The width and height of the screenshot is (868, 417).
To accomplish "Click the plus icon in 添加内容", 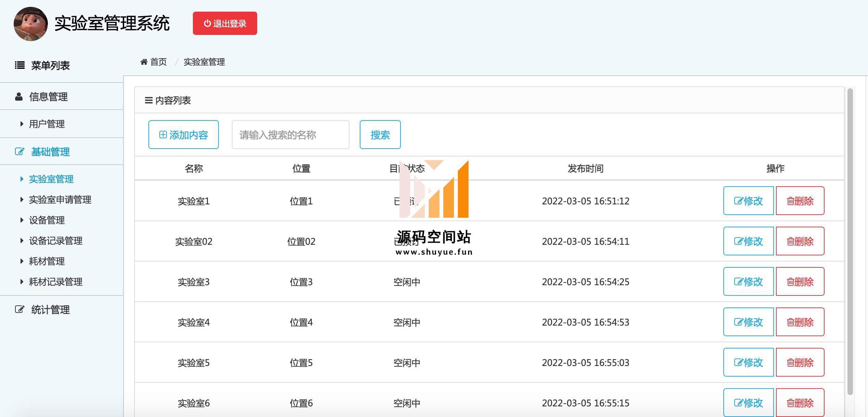I will tap(163, 135).
